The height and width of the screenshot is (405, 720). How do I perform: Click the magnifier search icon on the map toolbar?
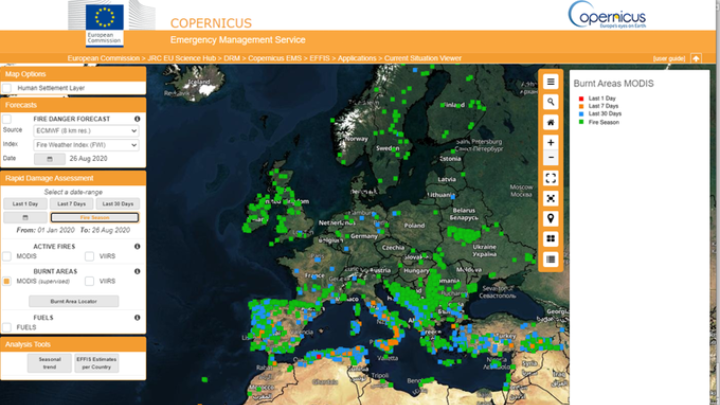[x=551, y=102]
